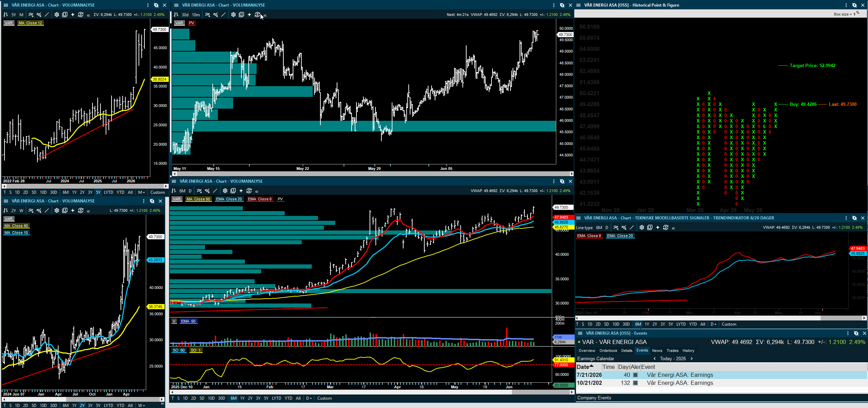Viewport: 868px width, 408px height.
Task: Open the M interval dropdown in 5Y chart
Action: point(141,192)
